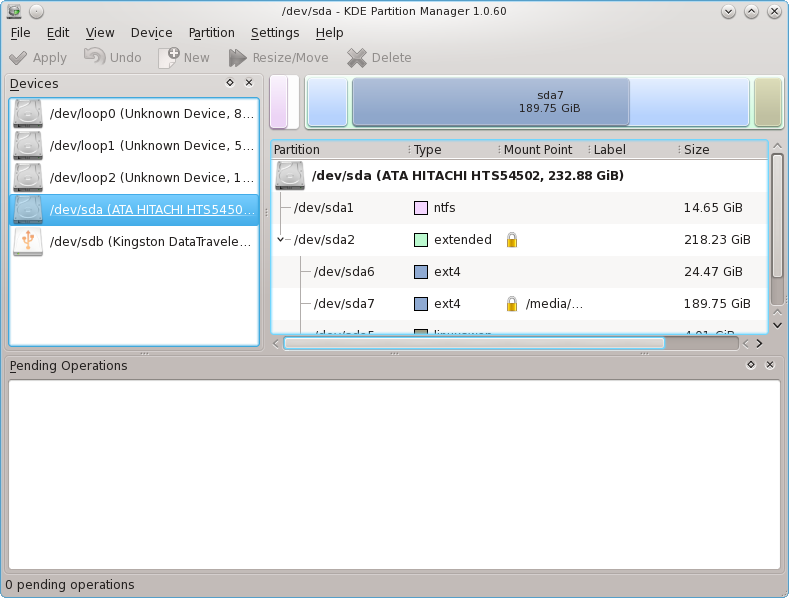Click the '/media/...' mount point cell
This screenshot has height=598, width=789.
554,304
